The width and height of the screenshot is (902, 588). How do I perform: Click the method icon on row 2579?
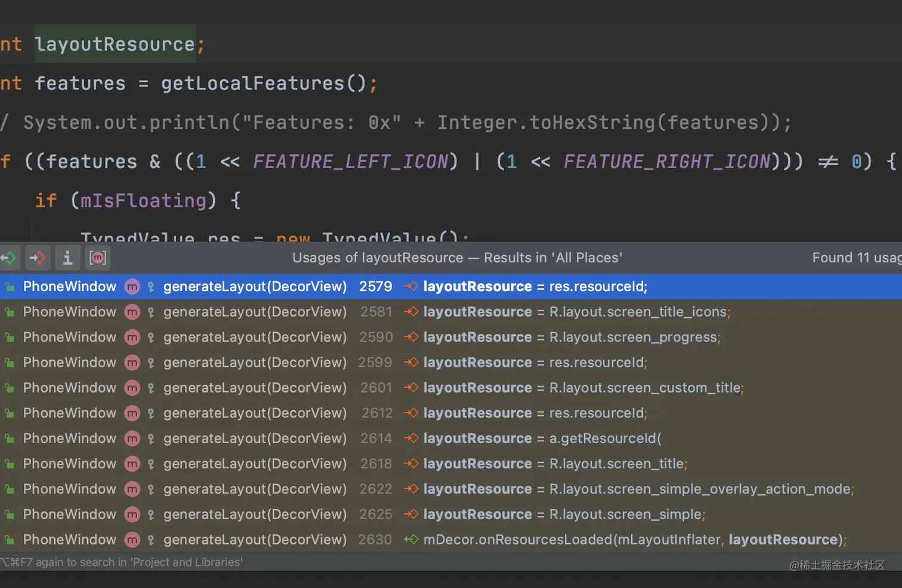[132, 287]
